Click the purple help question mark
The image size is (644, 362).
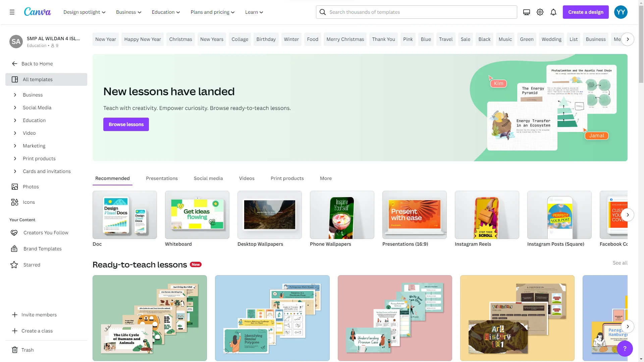[625, 349]
